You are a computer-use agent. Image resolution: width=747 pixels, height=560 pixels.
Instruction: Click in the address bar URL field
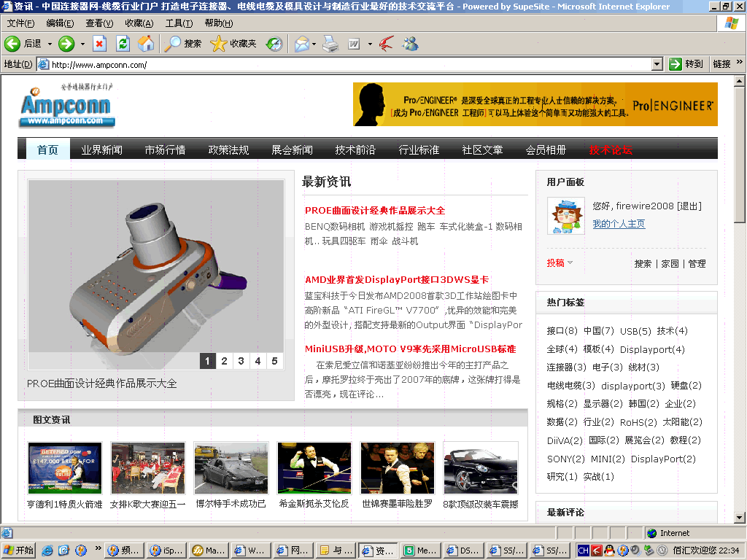pyautogui.click(x=350, y=64)
